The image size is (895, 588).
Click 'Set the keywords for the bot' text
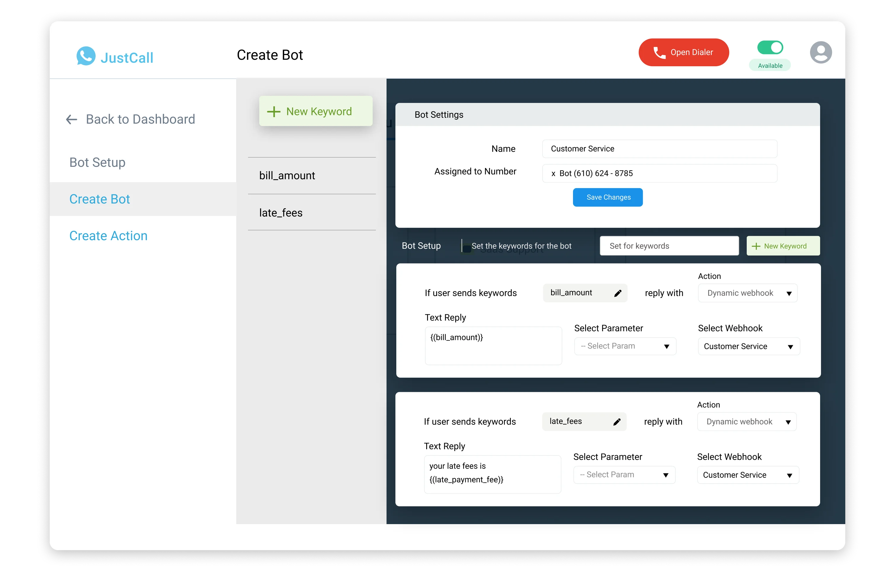click(521, 246)
